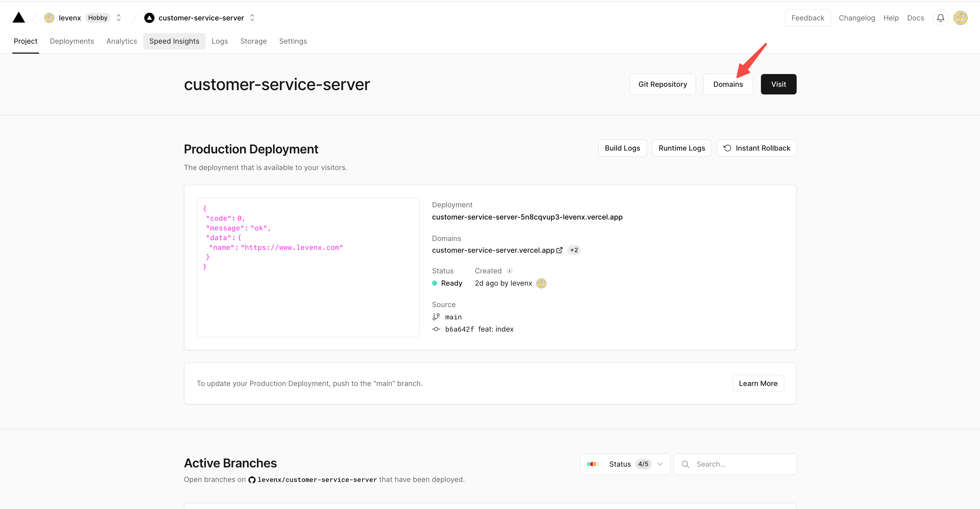Open commit b6a642f feat: index
The width and height of the screenshot is (980, 509).
(x=479, y=329)
